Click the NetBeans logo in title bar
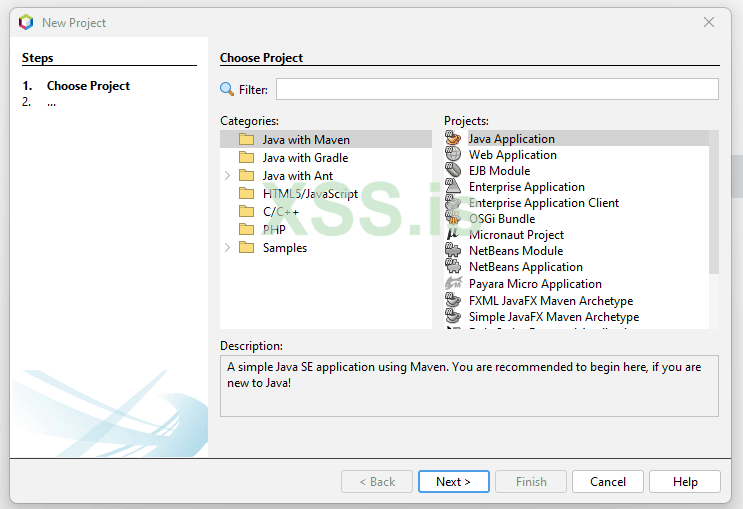The image size is (743, 509). (26, 22)
